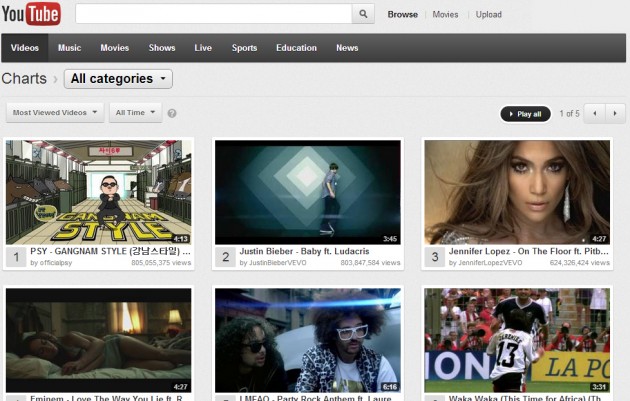Open the Most Viewed Videos dropdown
Viewport: 630px width, 401px height.
click(x=55, y=113)
